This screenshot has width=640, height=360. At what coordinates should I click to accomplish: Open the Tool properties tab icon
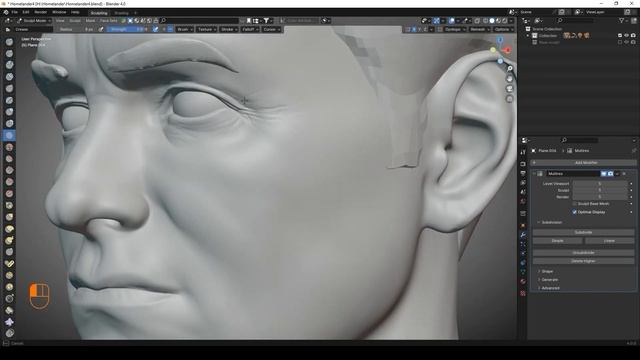523,152
